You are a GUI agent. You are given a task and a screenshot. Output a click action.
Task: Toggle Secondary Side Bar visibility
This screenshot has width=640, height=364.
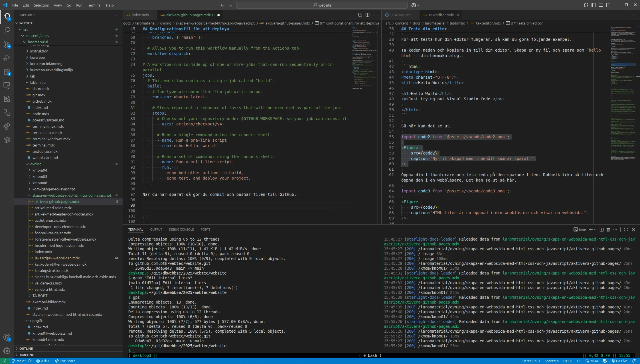(608, 5)
